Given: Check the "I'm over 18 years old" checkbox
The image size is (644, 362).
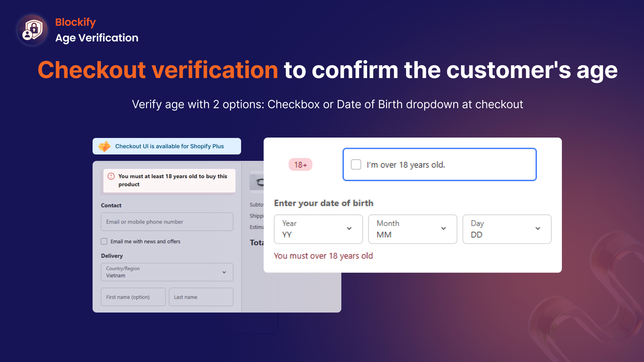Looking at the screenshot, I should [x=356, y=165].
